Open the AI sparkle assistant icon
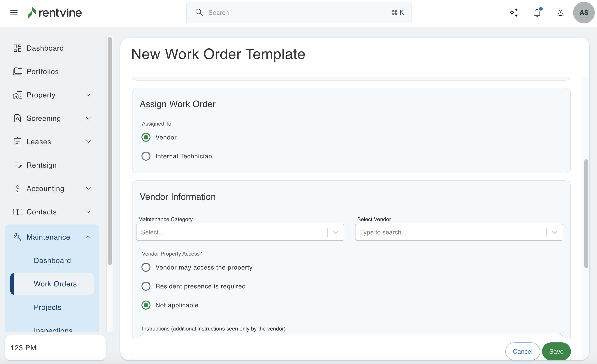 coord(513,13)
